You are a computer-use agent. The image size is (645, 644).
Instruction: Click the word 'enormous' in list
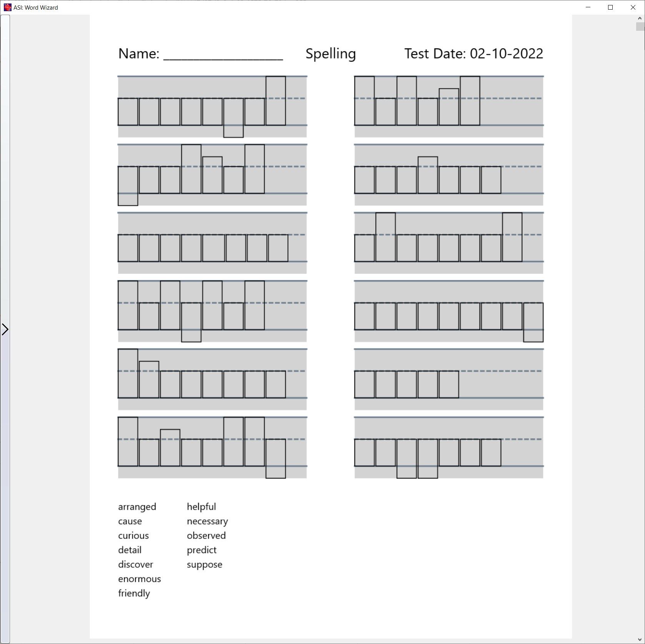[140, 579]
